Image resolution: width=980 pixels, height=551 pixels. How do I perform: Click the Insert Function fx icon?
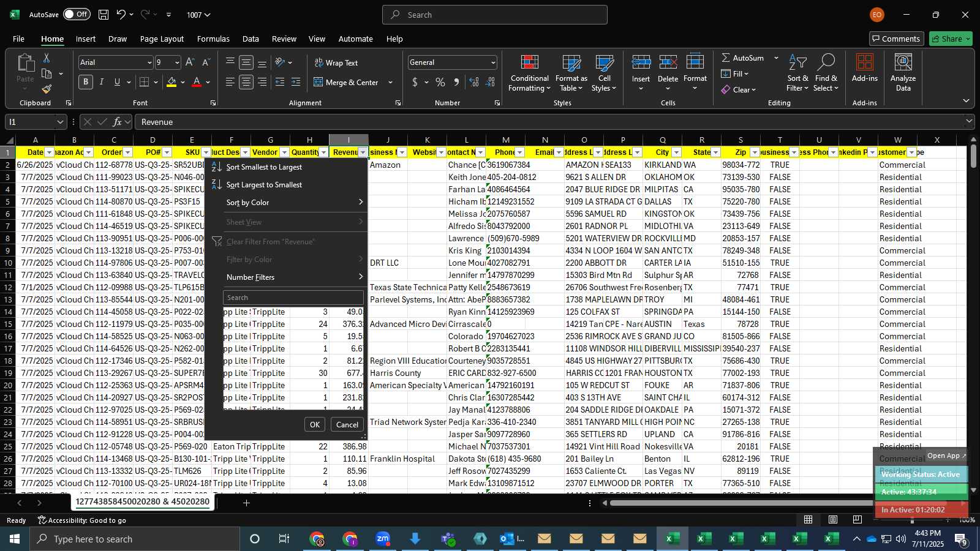pos(118,122)
